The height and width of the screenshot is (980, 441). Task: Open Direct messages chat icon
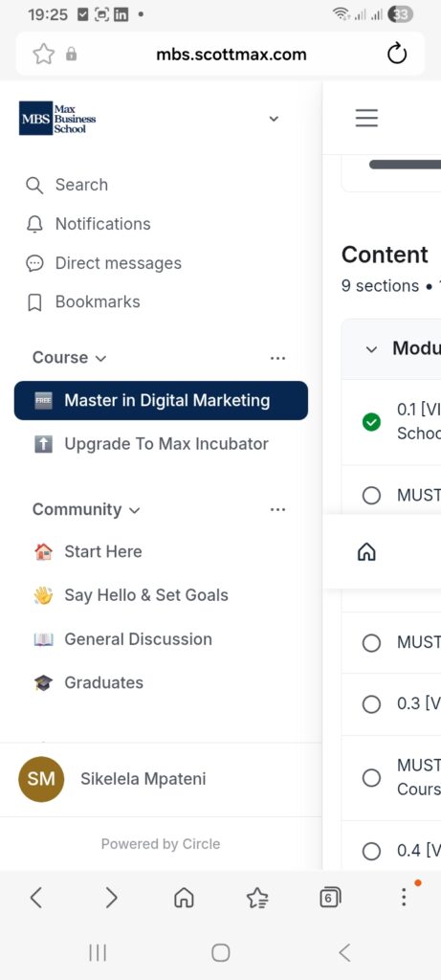[34, 263]
